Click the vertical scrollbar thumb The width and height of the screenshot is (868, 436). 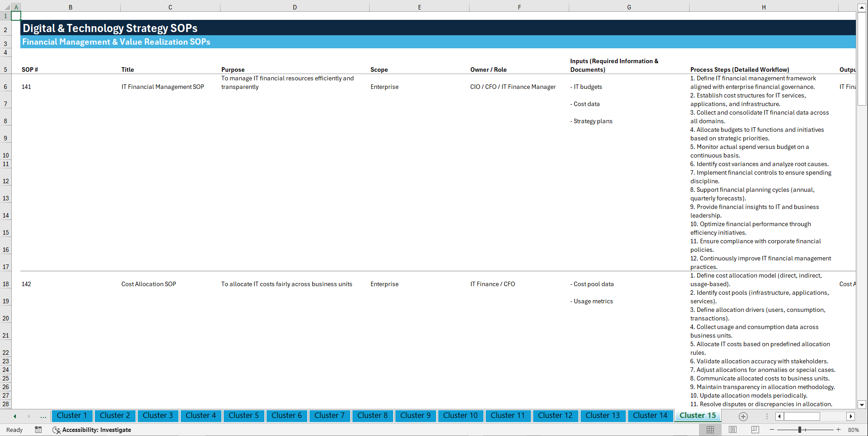point(862,59)
